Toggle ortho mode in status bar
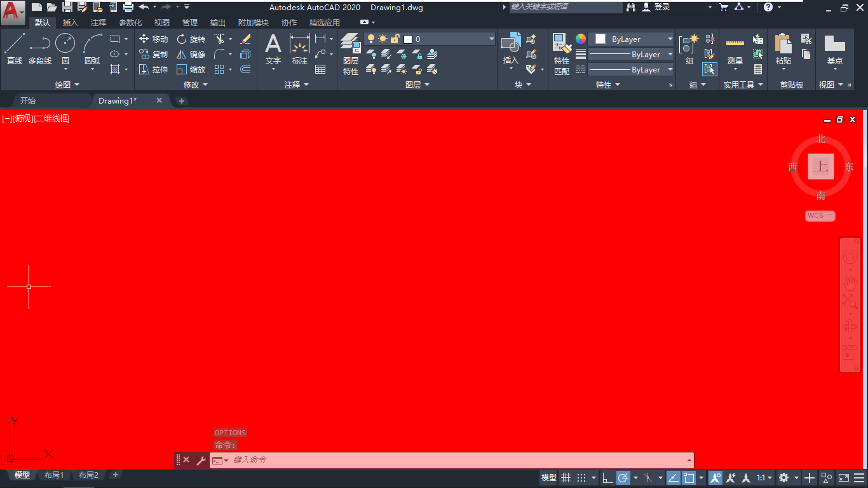The image size is (868, 488). 607,477
